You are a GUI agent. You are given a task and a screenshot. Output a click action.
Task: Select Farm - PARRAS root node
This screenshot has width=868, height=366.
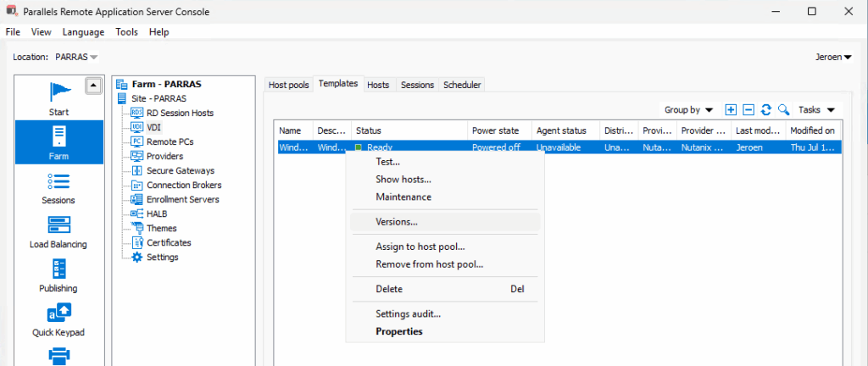166,85
